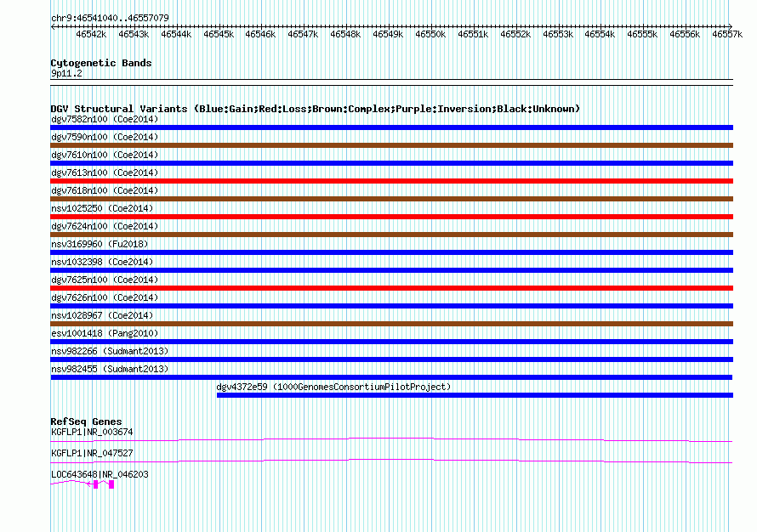Image resolution: width=757 pixels, height=532 pixels.
Task: Click the 46542k tick on the ruler
Action: (x=91, y=34)
